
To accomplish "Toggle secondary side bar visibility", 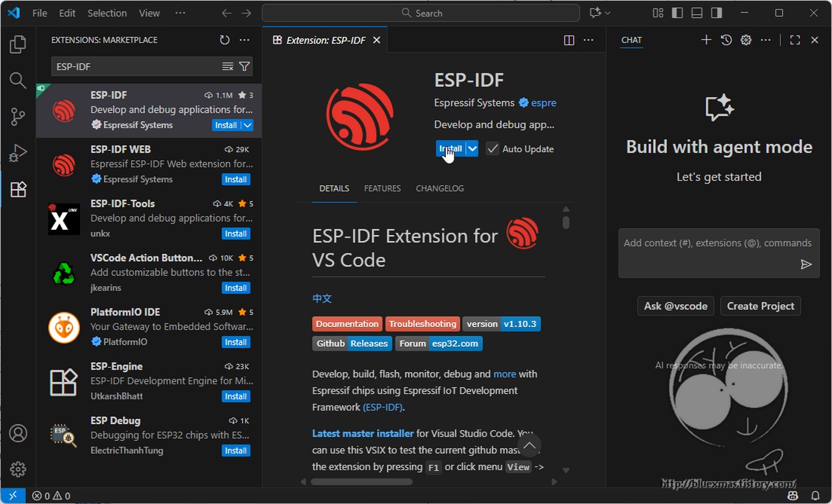I will [x=716, y=13].
